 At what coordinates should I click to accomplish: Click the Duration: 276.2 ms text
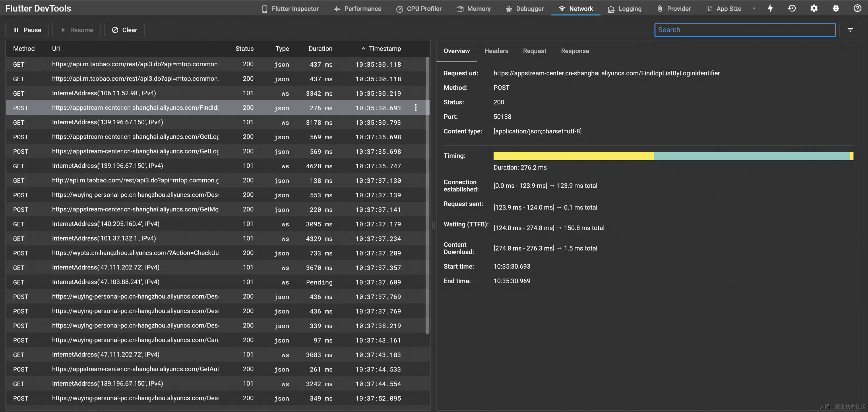click(x=520, y=168)
